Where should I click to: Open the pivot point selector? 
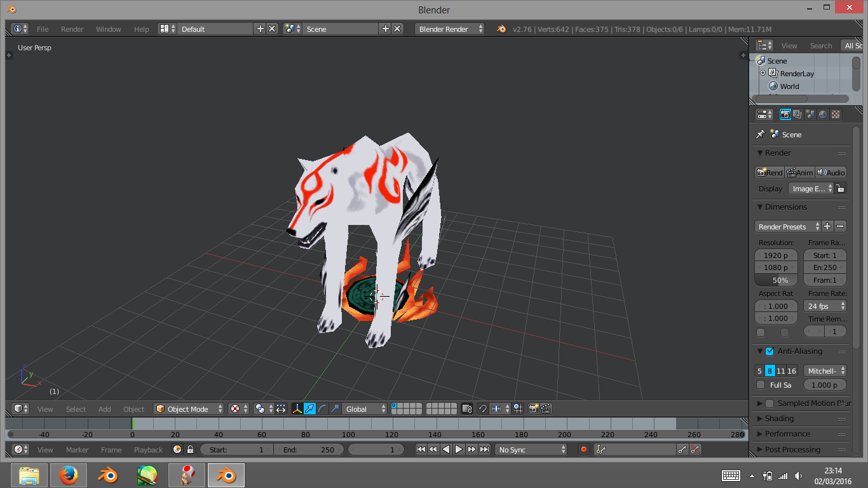click(x=263, y=409)
